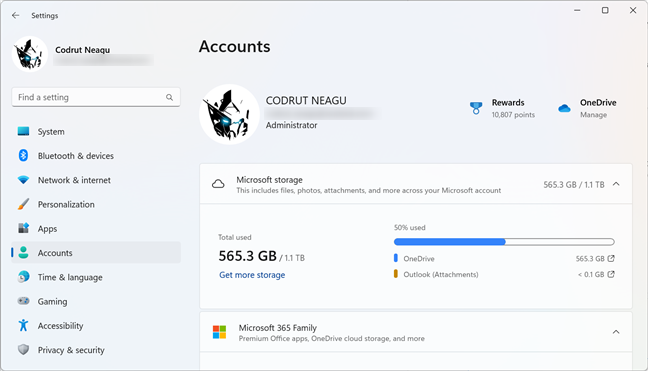648x371 pixels.
Task: Click the back arrow icon in Settings
Action: tap(16, 15)
